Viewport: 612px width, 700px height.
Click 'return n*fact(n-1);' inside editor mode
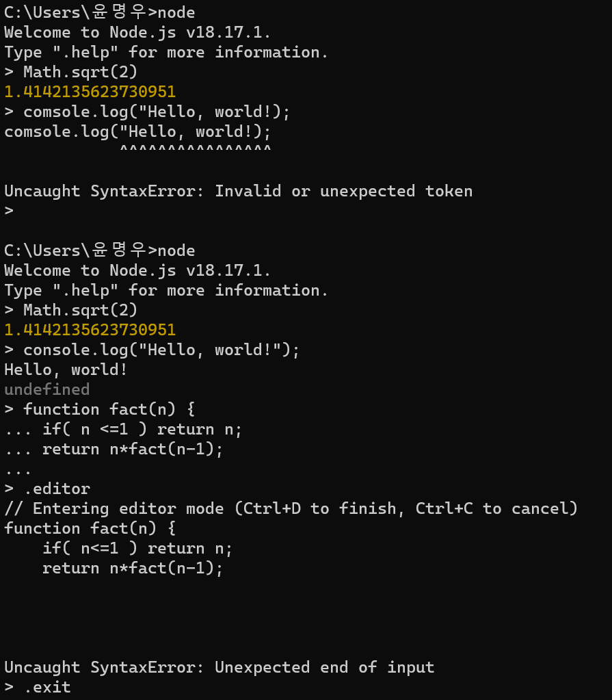[133, 569]
